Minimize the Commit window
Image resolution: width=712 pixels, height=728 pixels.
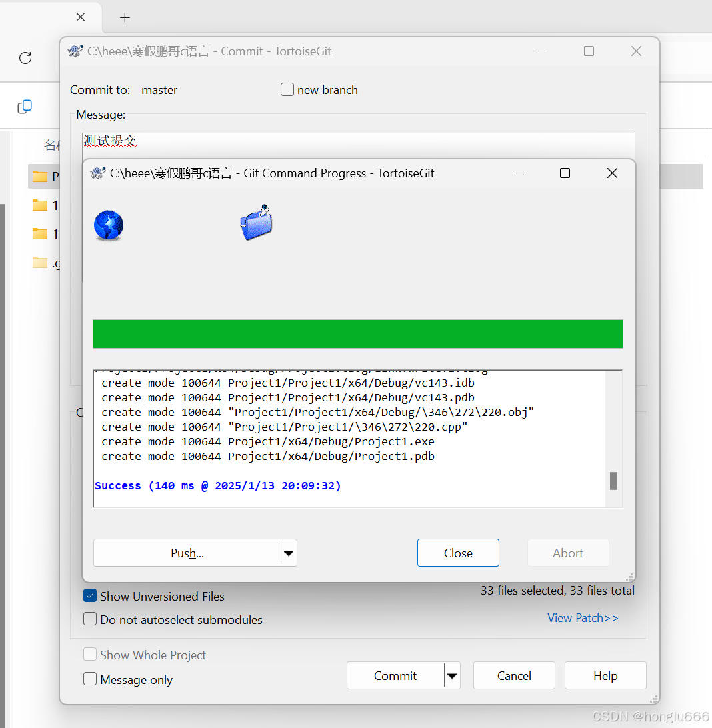click(543, 51)
